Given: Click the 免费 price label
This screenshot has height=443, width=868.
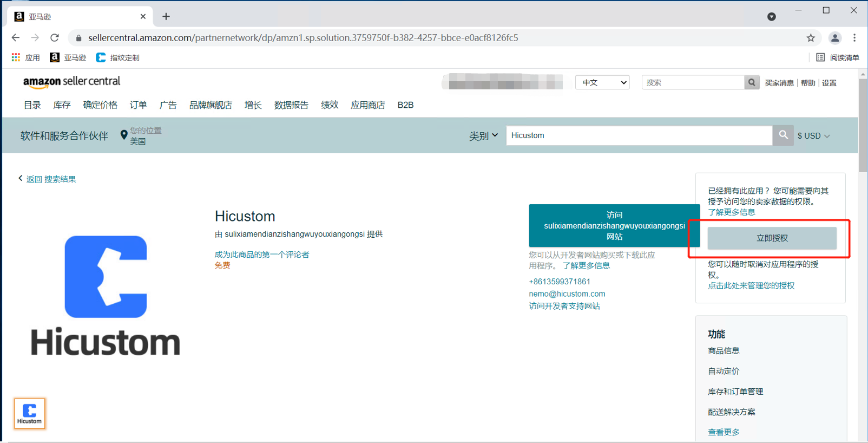Looking at the screenshot, I should 222,265.
